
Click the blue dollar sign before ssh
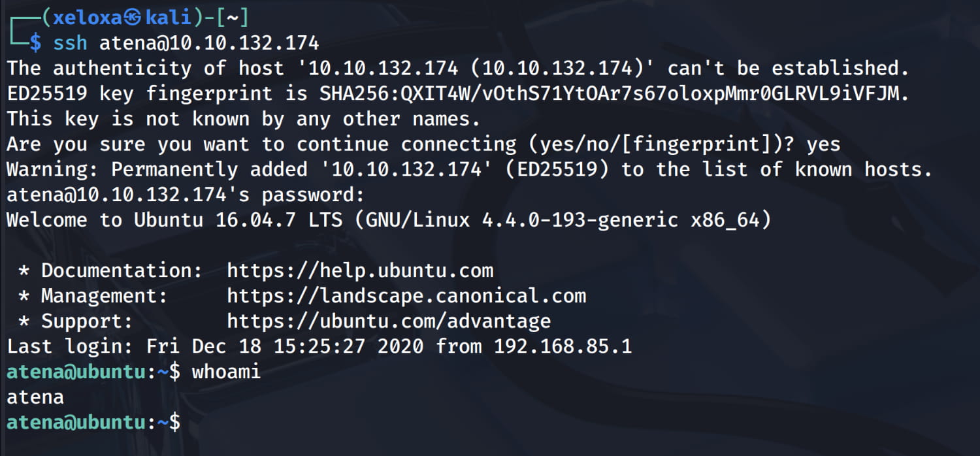(x=35, y=43)
